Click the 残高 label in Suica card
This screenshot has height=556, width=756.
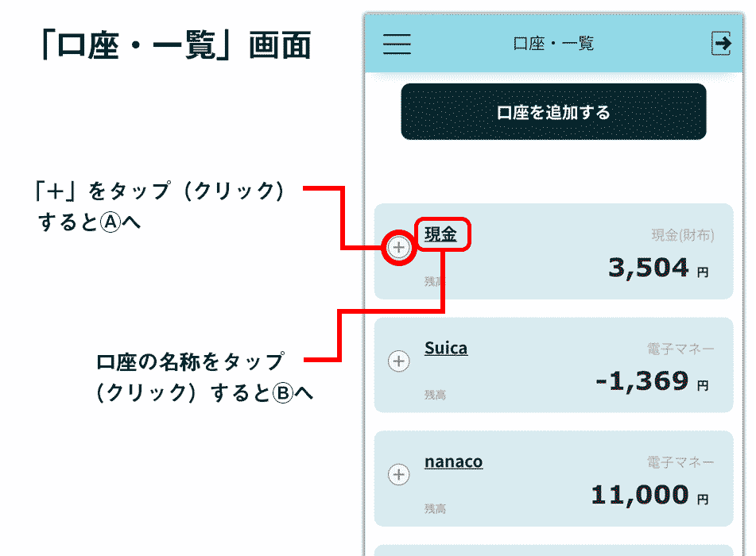[435, 395]
